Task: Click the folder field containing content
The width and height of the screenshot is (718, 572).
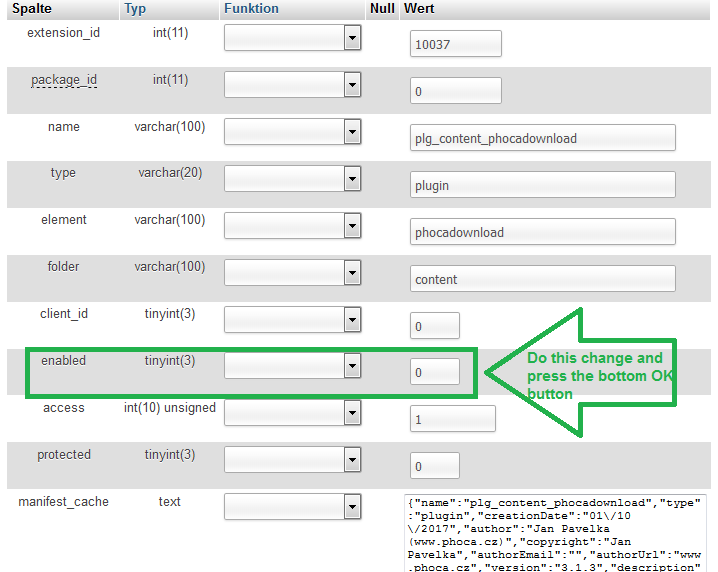Action: click(542, 279)
